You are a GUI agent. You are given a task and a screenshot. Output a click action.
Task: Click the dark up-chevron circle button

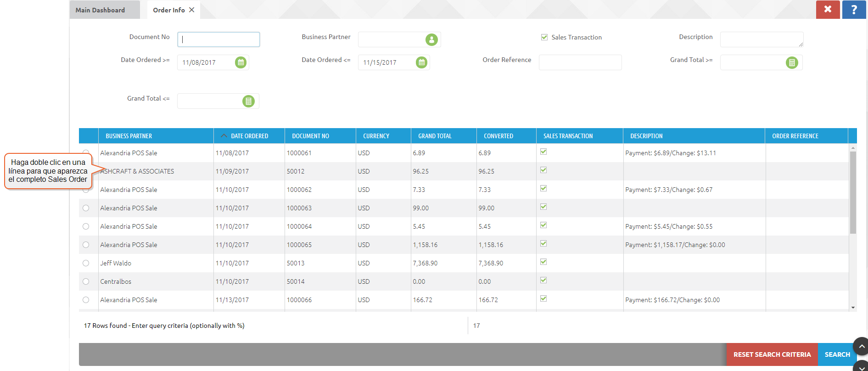pyautogui.click(x=861, y=346)
